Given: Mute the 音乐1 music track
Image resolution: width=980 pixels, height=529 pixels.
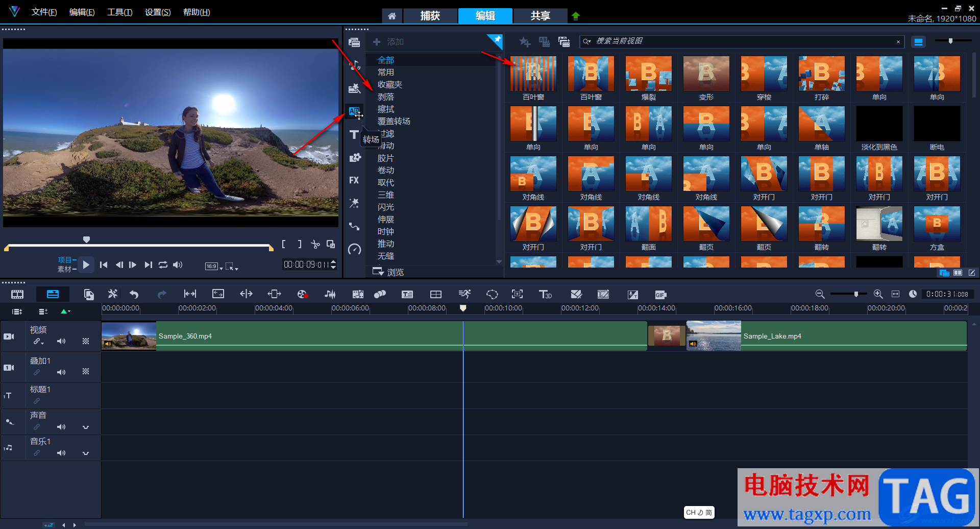Looking at the screenshot, I should click(61, 453).
